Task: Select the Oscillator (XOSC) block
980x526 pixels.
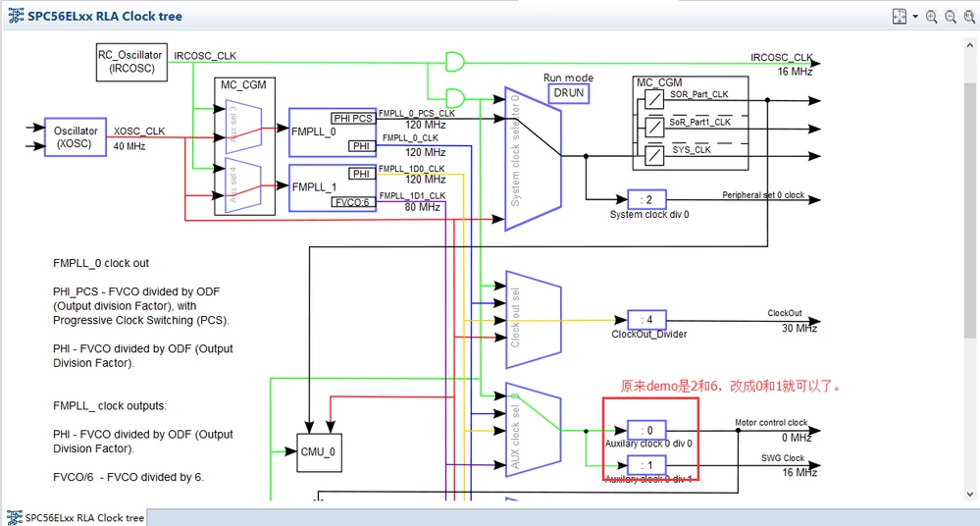Action: (76, 137)
